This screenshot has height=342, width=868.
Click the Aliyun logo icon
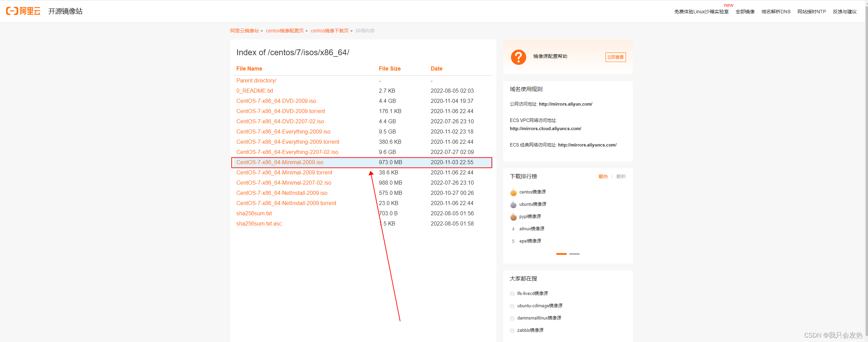23,11
